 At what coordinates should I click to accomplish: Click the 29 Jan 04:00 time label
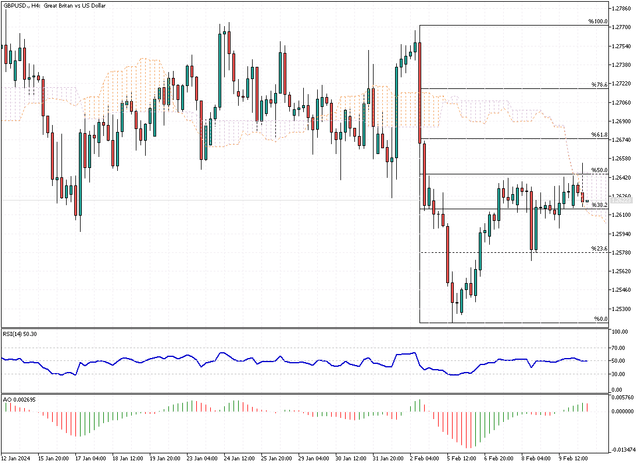314,458
